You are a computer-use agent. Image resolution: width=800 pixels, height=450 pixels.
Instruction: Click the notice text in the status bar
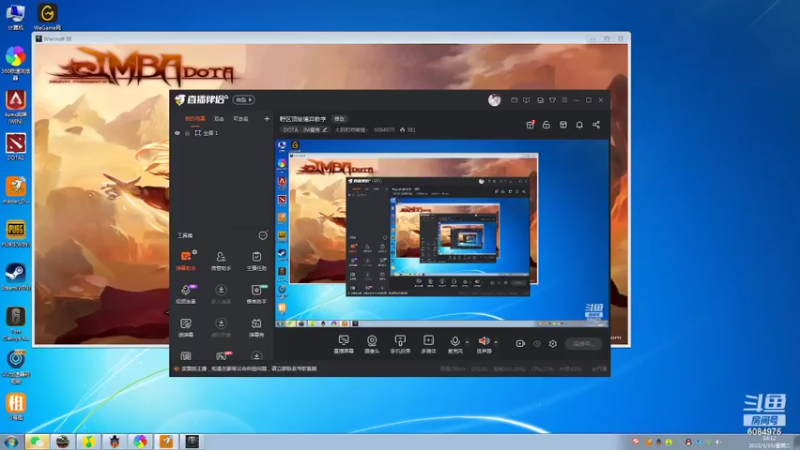(249, 368)
